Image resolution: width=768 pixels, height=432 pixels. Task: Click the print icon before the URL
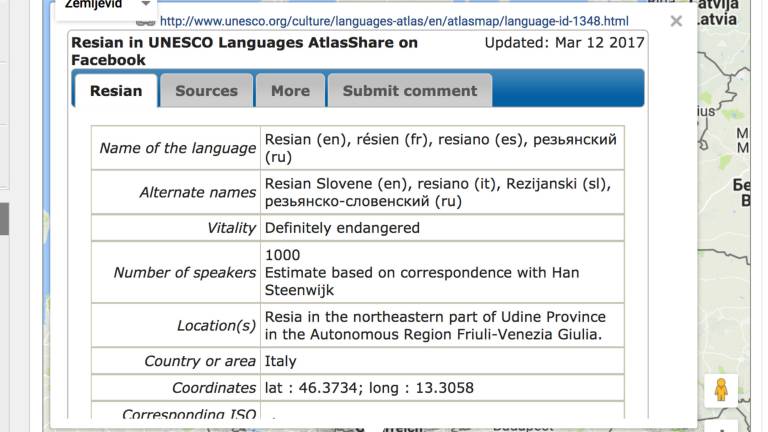point(146,20)
